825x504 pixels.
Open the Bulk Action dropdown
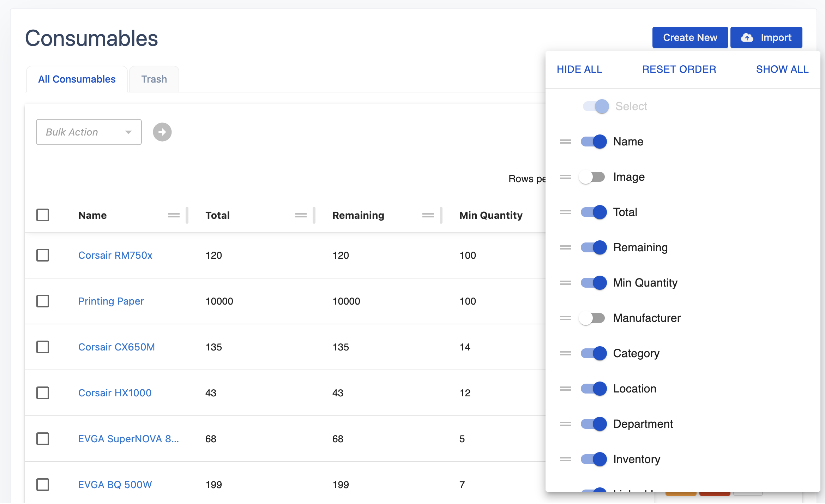tap(89, 132)
